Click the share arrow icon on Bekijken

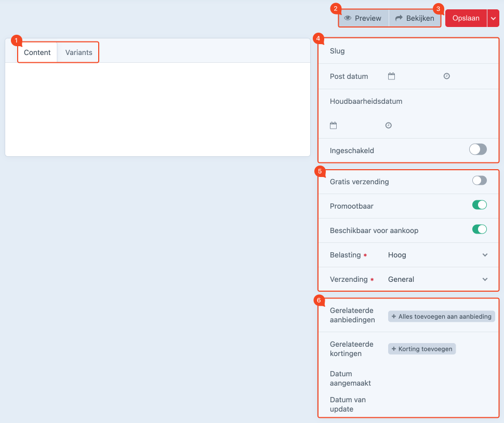[x=399, y=18]
